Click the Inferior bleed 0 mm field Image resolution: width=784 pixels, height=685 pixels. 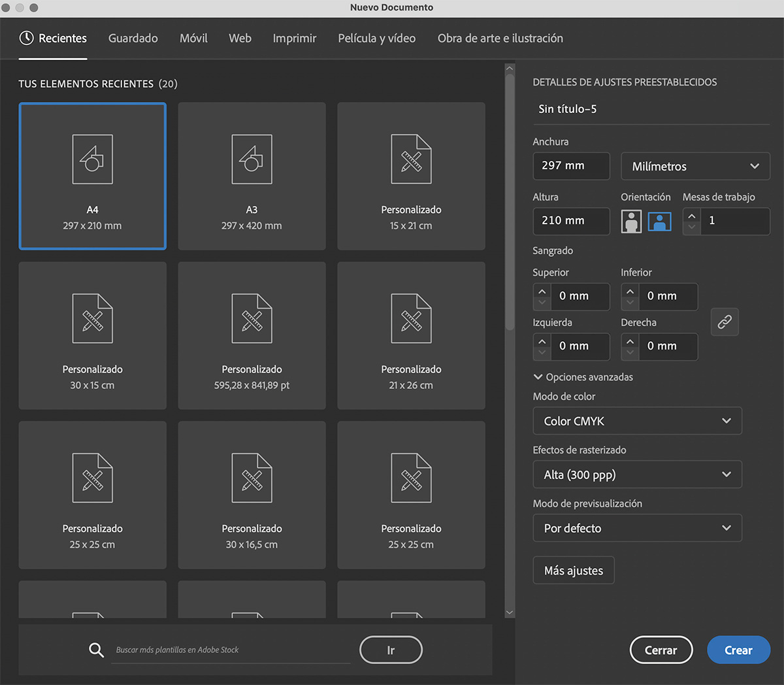668,296
